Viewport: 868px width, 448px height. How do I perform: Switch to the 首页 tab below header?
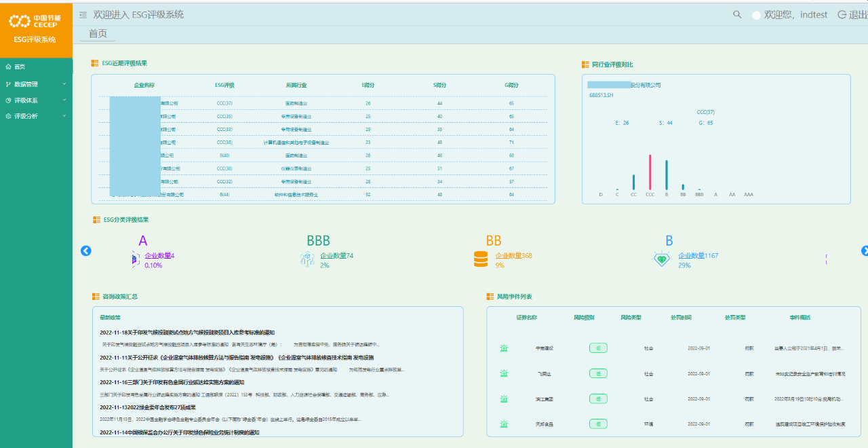(98, 33)
